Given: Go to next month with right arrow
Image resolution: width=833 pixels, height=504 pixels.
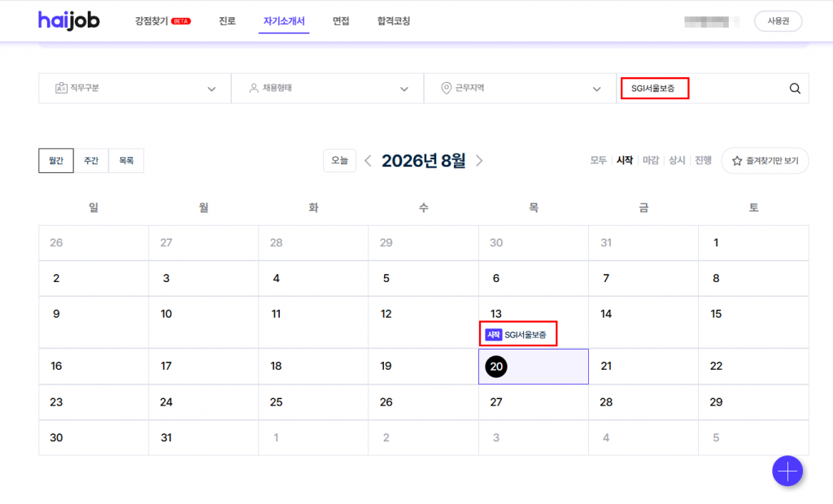Looking at the screenshot, I should click(479, 160).
